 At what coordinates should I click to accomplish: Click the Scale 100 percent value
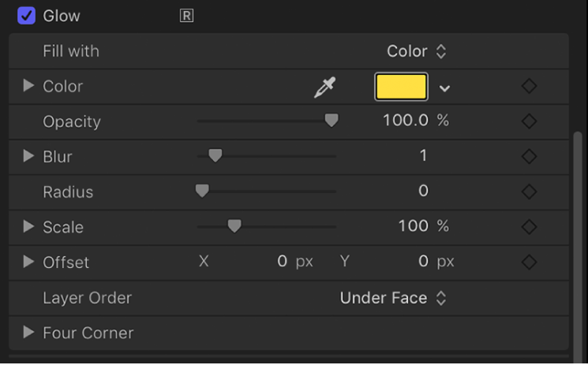pyautogui.click(x=413, y=227)
